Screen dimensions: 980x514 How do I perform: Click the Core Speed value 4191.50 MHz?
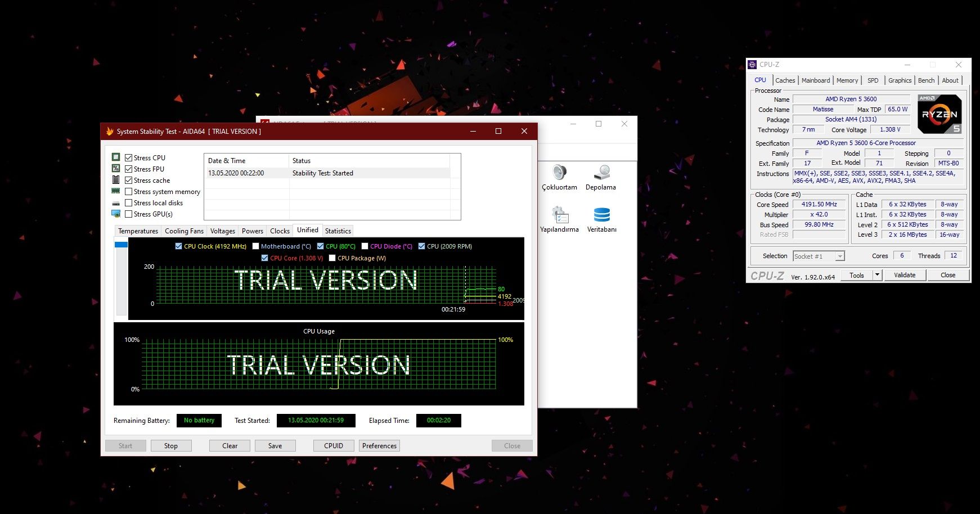click(819, 205)
